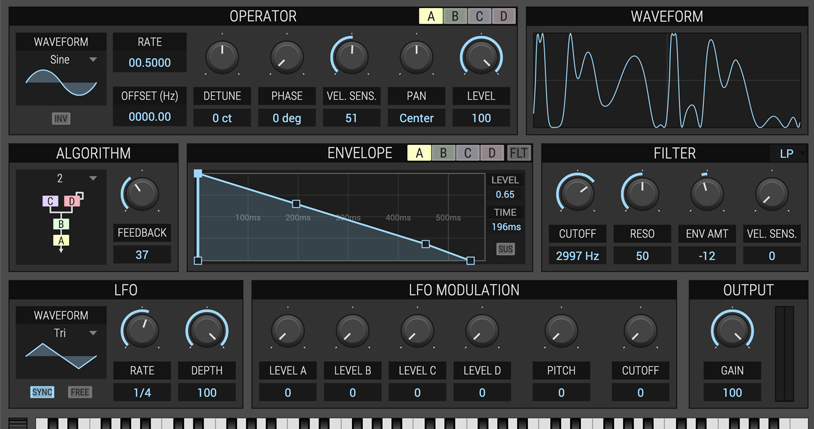Click the Operator PAN knob
Screen dimensions: 814x429
click(416, 58)
